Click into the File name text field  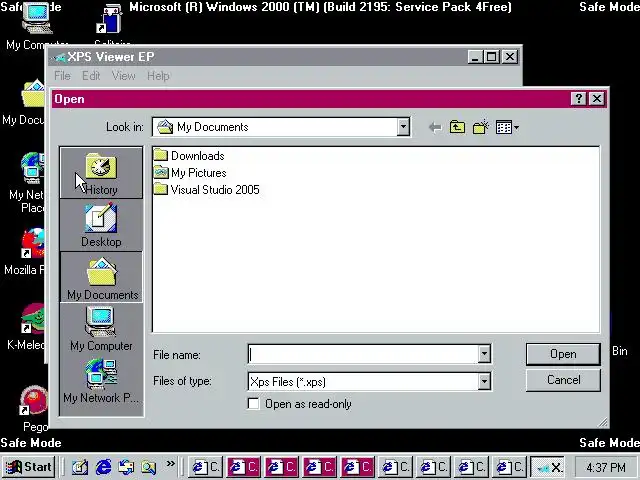[363, 354]
